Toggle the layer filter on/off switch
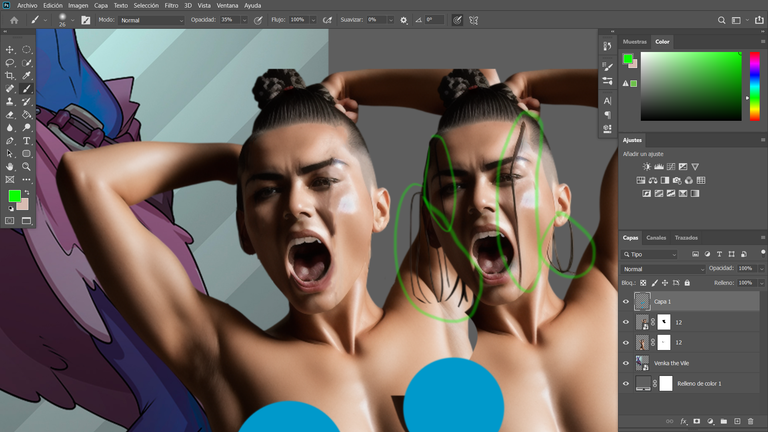The image size is (768, 432). click(763, 253)
